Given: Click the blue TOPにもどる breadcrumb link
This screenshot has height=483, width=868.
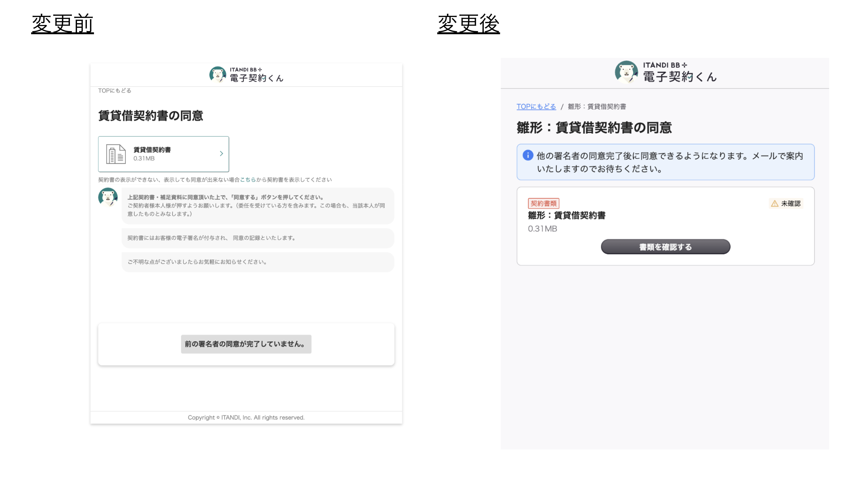Looking at the screenshot, I should coord(536,107).
